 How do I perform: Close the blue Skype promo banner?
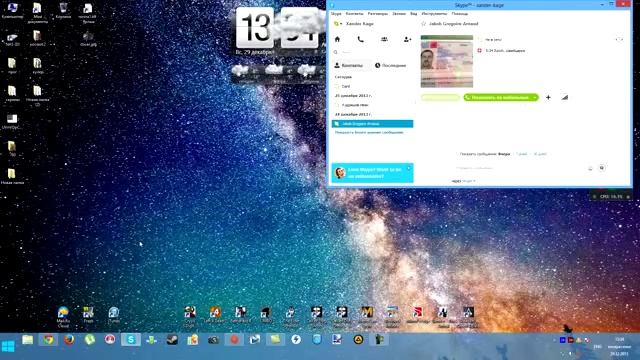[409, 168]
